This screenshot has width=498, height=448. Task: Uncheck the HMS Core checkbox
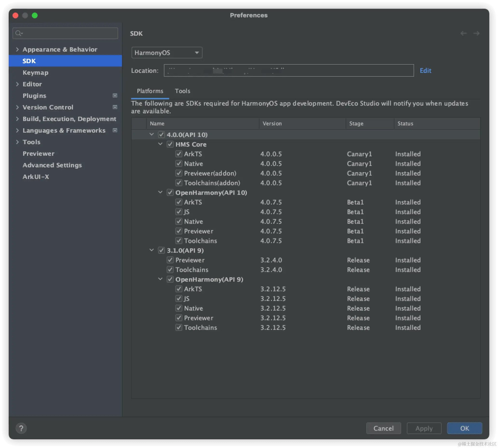[x=170, y=144]
